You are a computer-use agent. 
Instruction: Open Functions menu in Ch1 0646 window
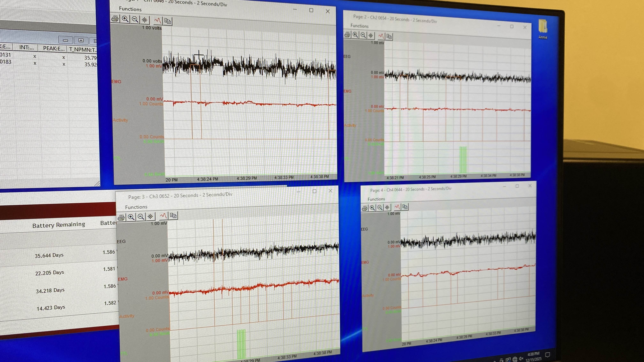point(130,9)
